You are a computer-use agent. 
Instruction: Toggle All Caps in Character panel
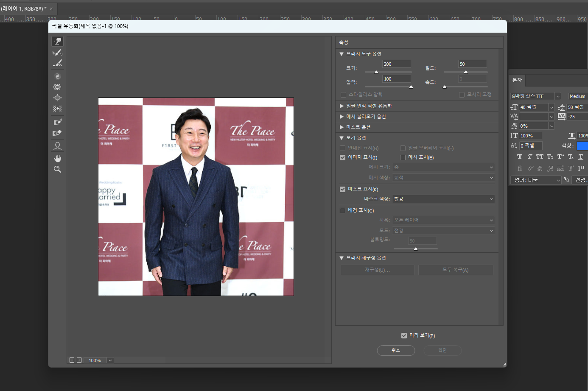click(x=540, y=156)
